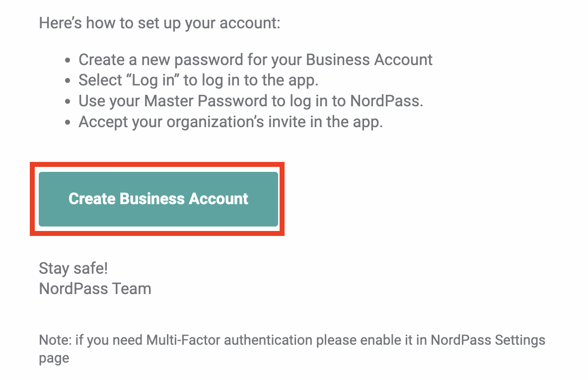Click the Multi-Factor authentication note paragraph
The width and height of the screenshot is (588, 380).
292,349
